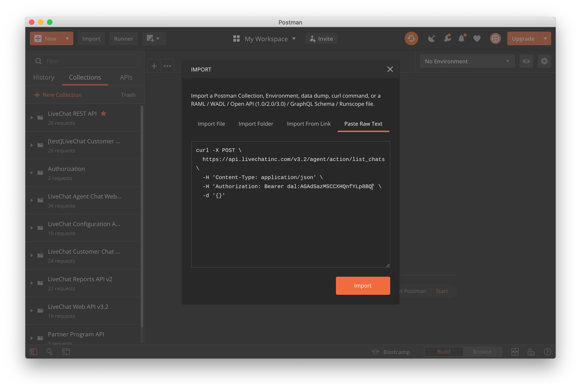The height and width of the screenshot is (392, 581).
Task: Expand the LiveChat Web API v3.2 collection
Action: point(32,310)
